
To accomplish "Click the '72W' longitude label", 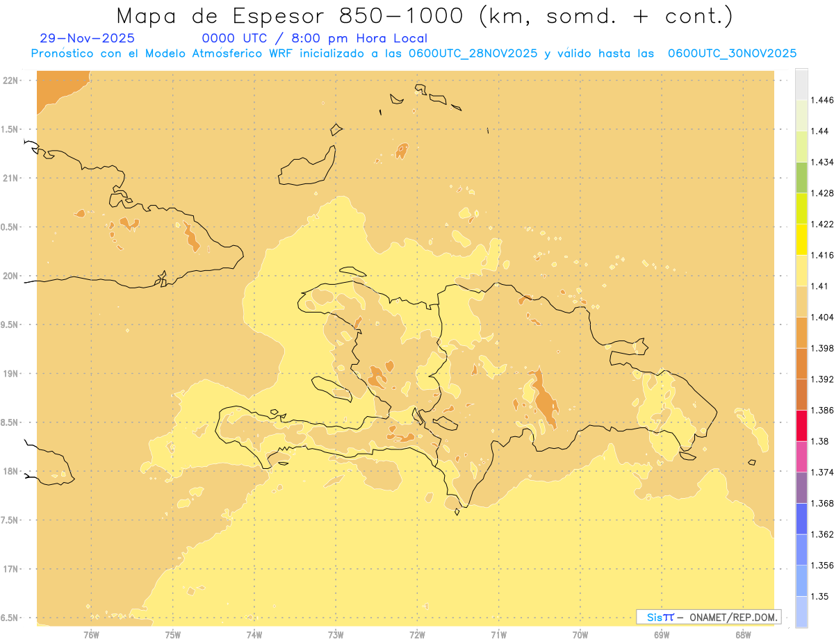I will click(x=417, y=634).
